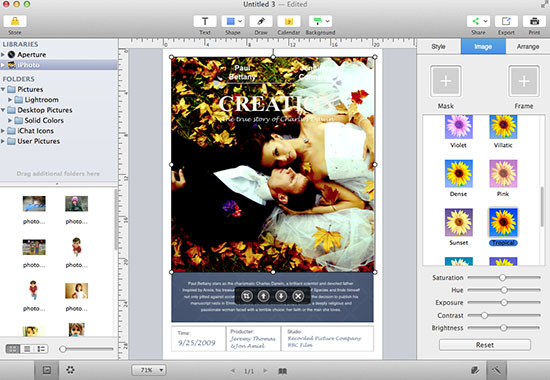Adjust the Saturation slider
This screenshot has width=550, height=380.
click(504, 278)
